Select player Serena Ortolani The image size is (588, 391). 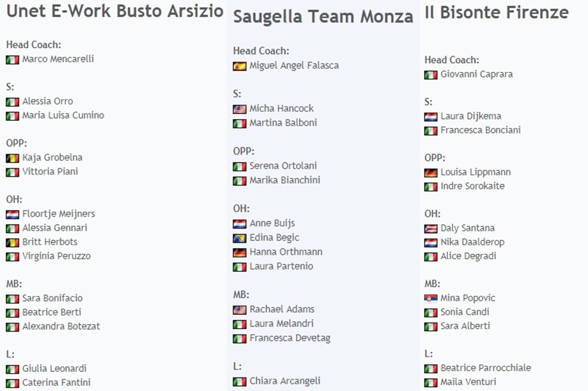click(283, 166)
